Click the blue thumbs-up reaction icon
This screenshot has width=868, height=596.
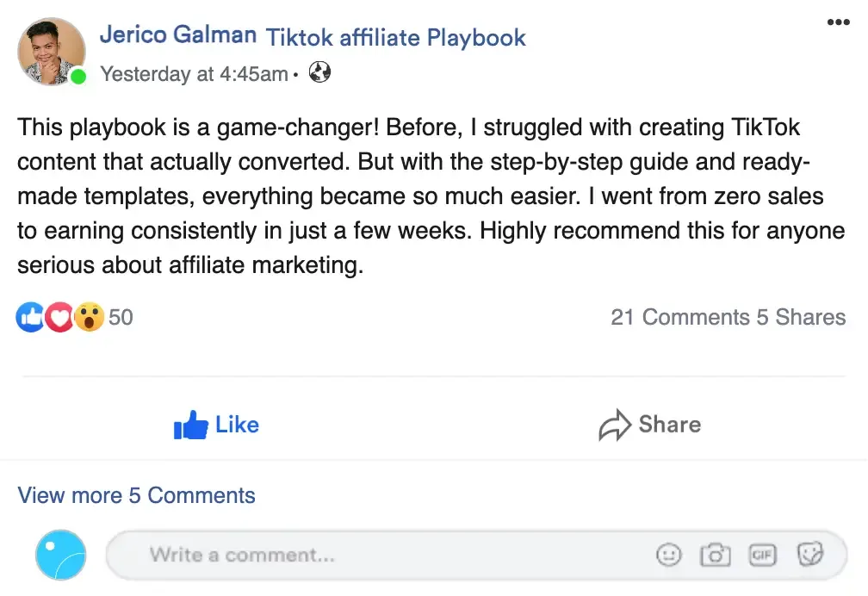click(30, 318)
